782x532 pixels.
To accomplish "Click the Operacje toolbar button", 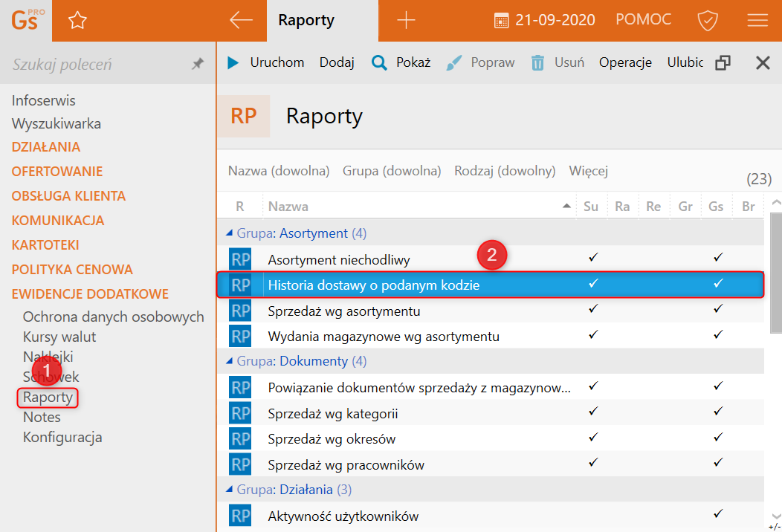I will point(625,63).
